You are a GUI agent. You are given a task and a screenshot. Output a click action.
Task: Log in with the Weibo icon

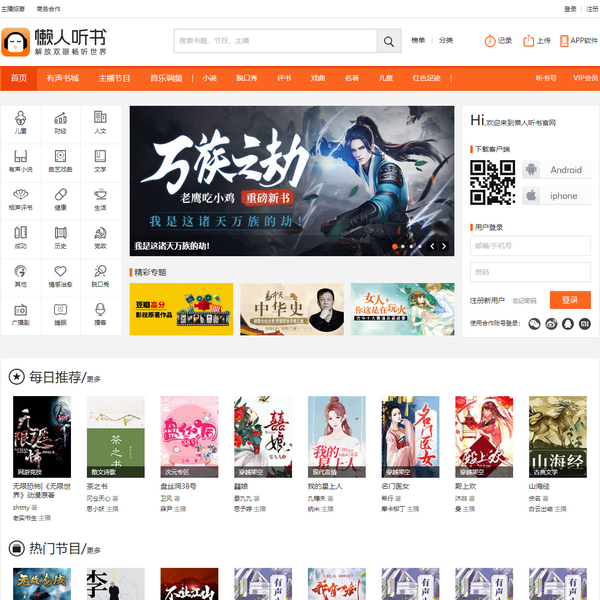550,323
